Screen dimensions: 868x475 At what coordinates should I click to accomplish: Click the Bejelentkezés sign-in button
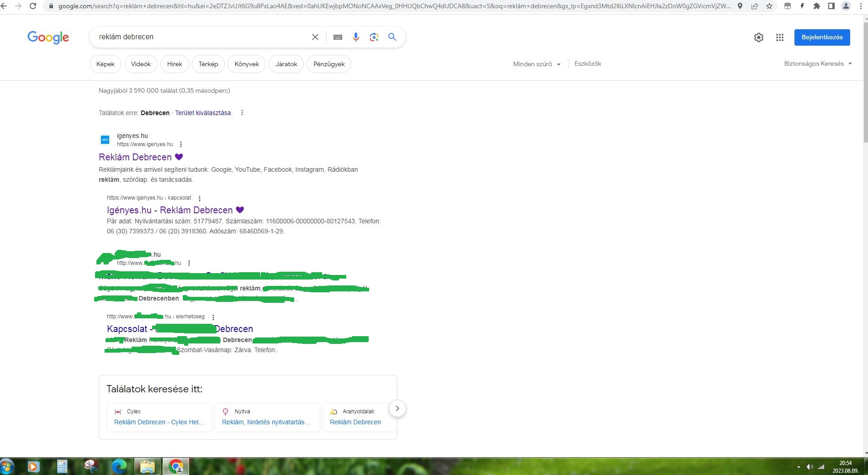[822, 37]
